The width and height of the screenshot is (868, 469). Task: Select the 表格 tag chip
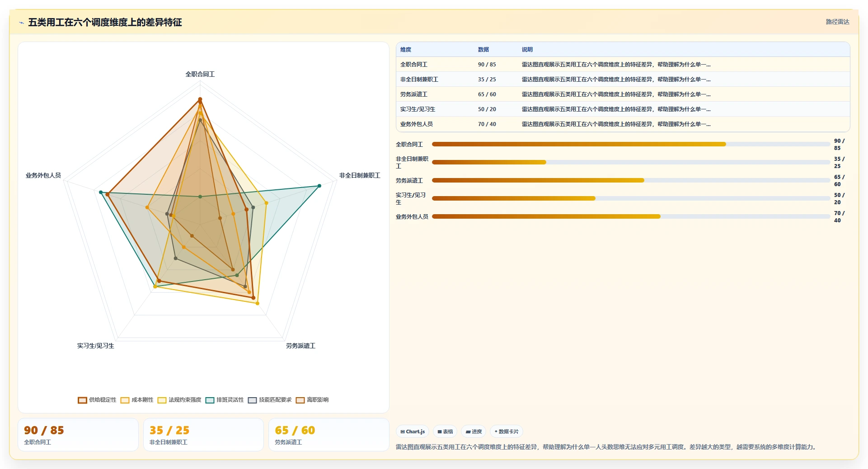click(445, 431)
